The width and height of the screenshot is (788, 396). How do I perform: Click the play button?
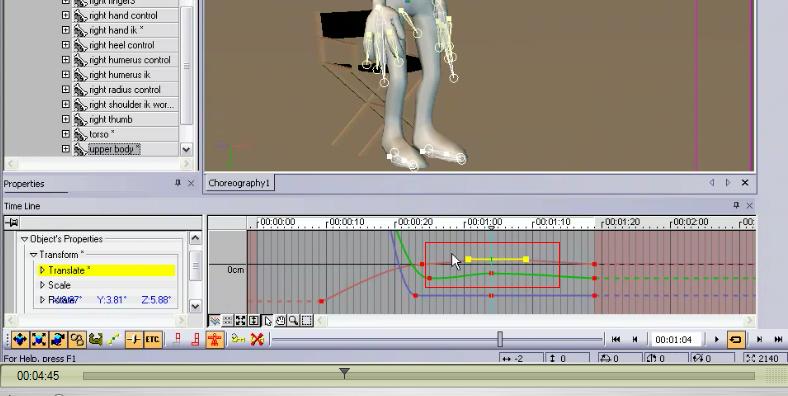717,340
